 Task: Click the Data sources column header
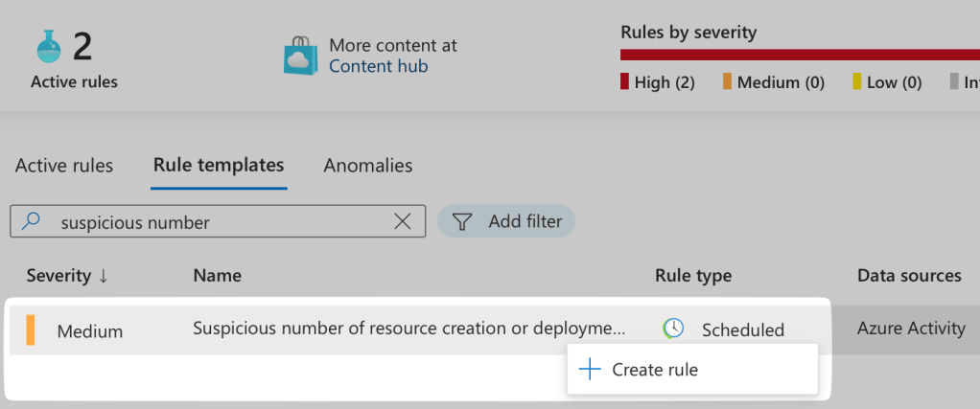coord(909,276)
